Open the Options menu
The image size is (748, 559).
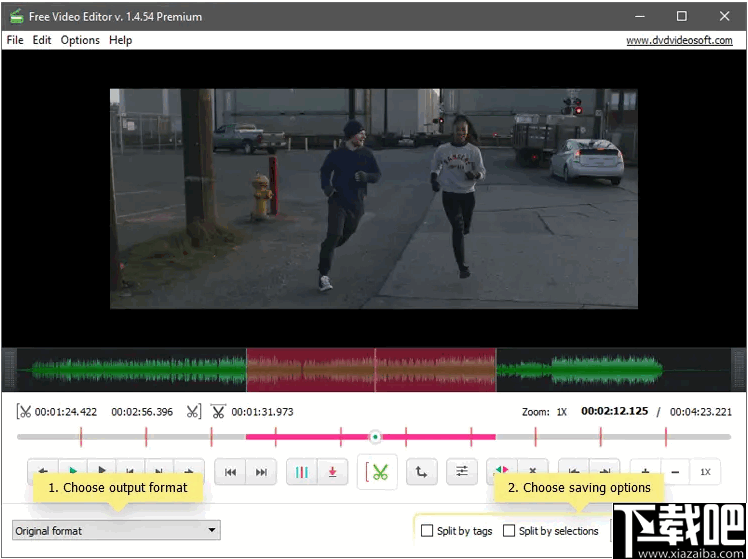coord(80,40)
